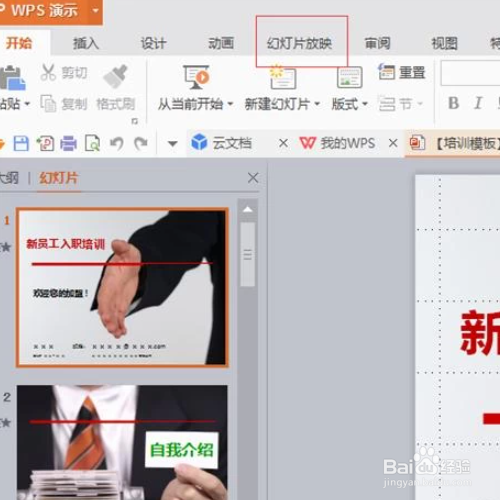
Task: Click the thumbnail pane scrollbar handle
Action: click(248, 255)
